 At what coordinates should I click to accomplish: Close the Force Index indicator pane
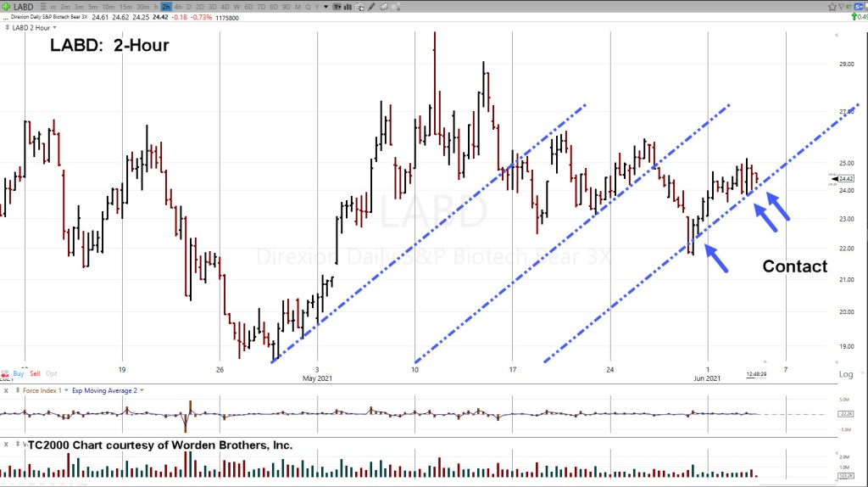[4, 390]
